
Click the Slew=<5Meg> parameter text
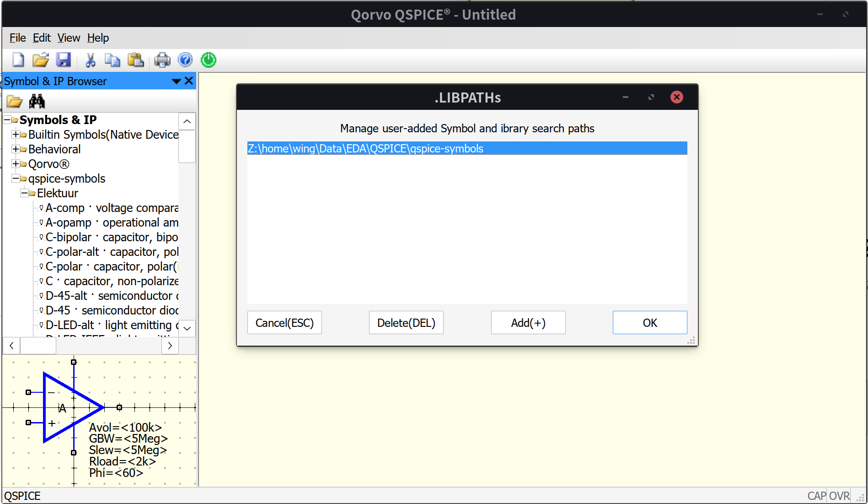(128, 450)
